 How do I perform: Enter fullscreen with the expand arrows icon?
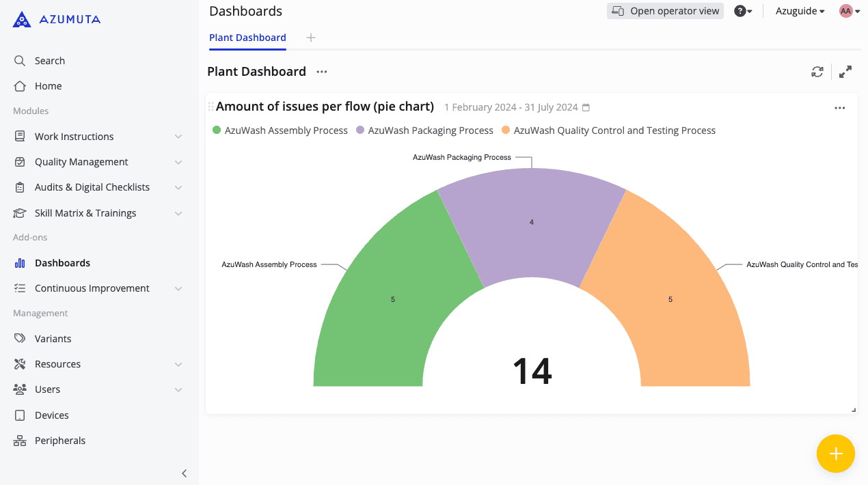845,72
